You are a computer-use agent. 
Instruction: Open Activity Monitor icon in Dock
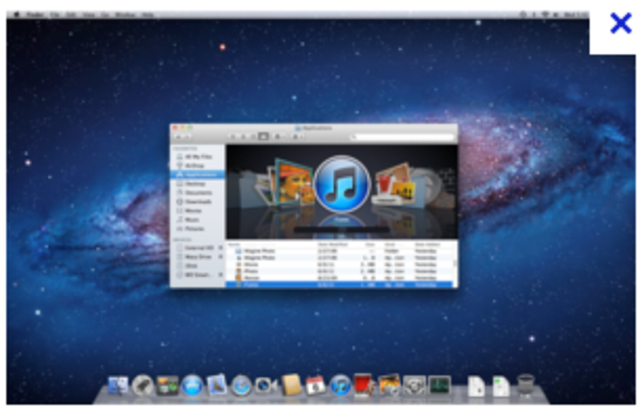(439, 385)
